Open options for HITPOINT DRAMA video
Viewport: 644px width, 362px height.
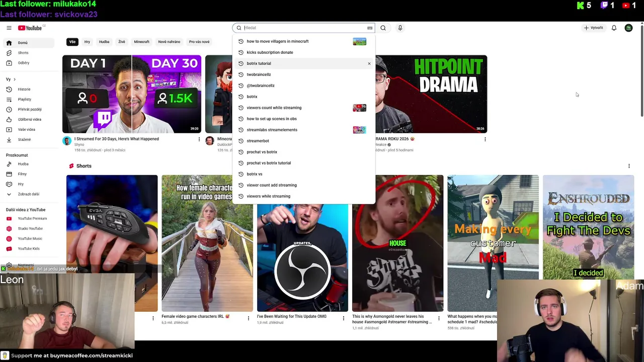pyautogui.click(x=485, y=139)
